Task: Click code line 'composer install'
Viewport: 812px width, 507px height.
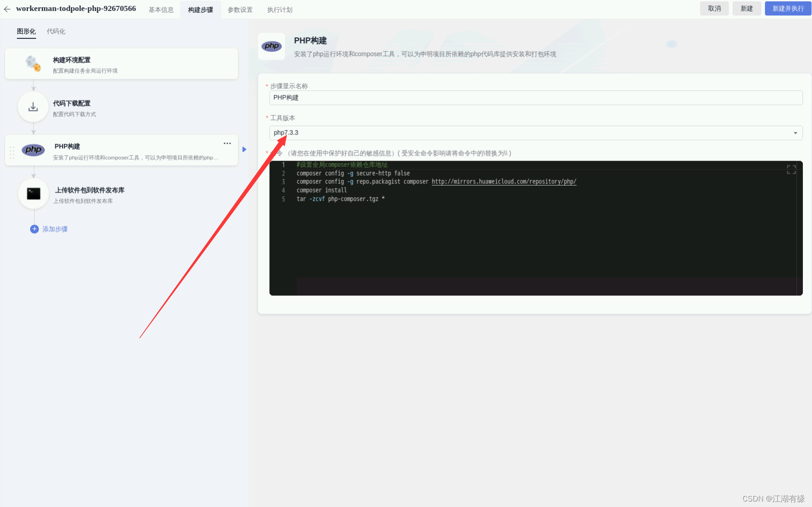Action: click(322, 190)
